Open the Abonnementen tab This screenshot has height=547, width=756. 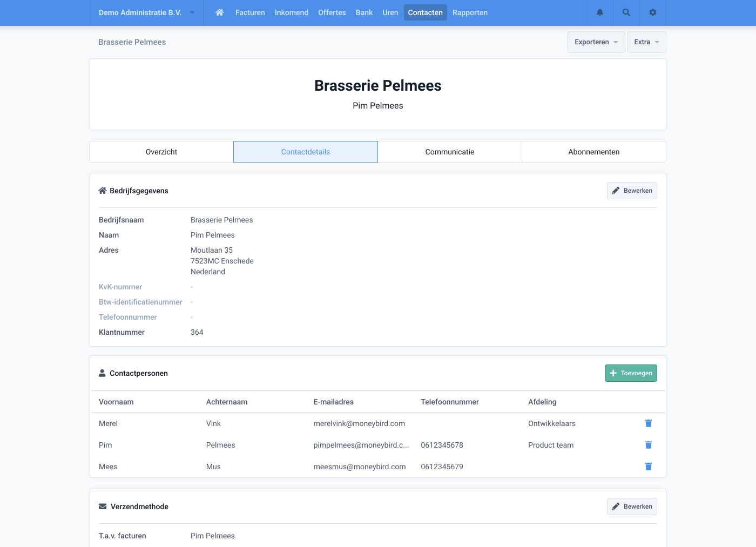593,152
